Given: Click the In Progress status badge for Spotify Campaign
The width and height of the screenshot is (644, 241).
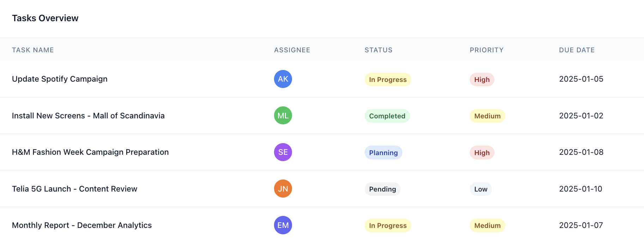Looking at the screenshot, I should (x=387, y=80).
